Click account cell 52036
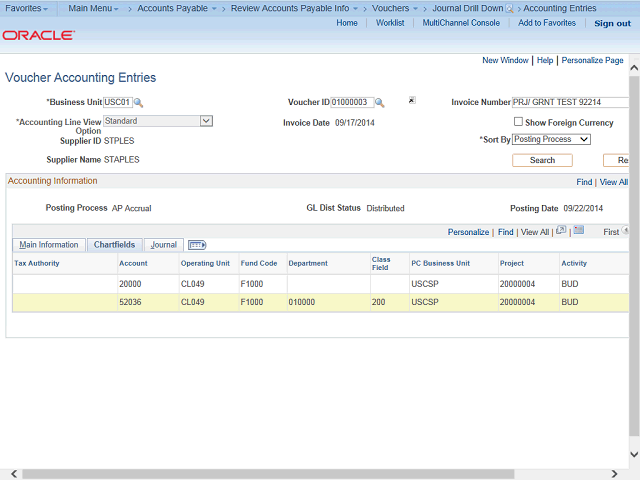 [x=130, y=302]
